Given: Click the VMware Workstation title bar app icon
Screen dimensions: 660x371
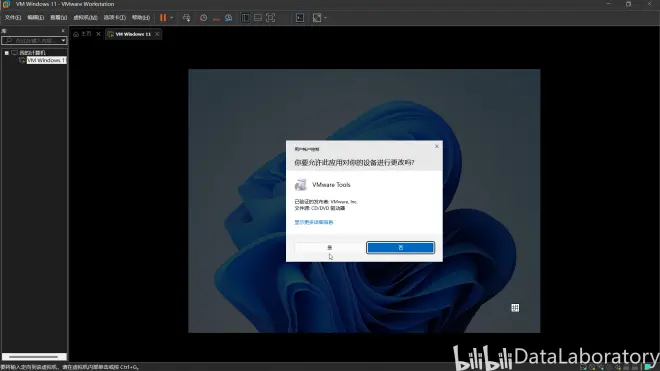Looking at the screenshot, I should [6, 4].
